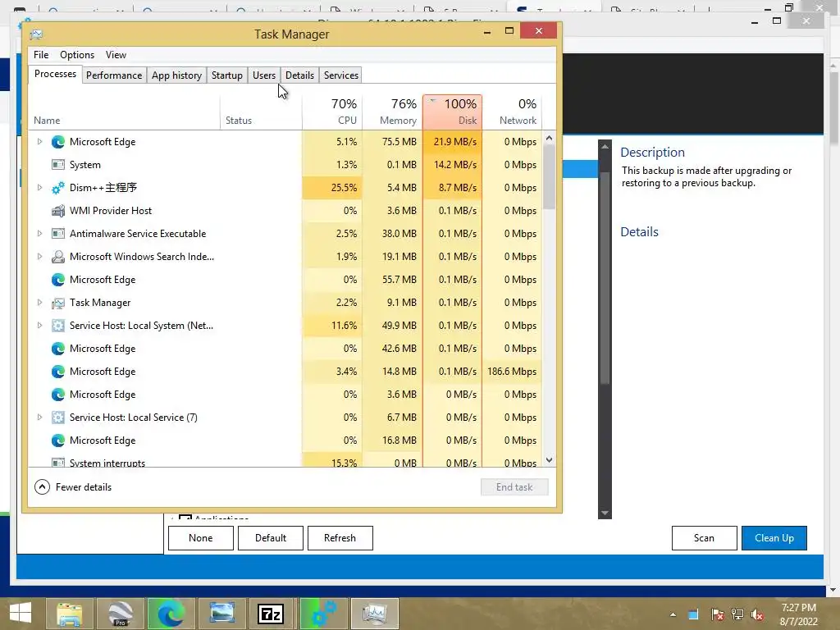Click the Microsoft Windows Search Indexer icon

point(58,257)
